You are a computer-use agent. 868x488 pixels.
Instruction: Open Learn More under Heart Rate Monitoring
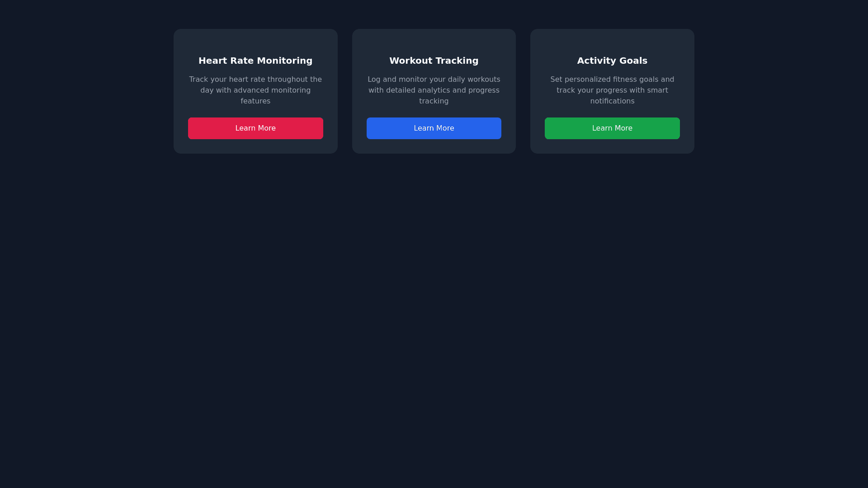coord(255,128)
